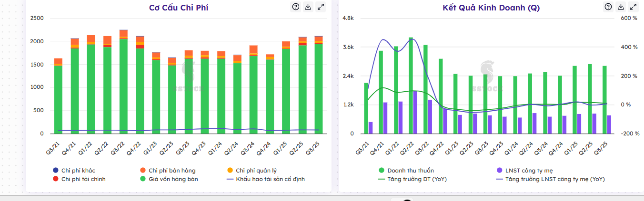
Task: Toggle the Doanh thu thuần legend series
Action: pos(406,170)
